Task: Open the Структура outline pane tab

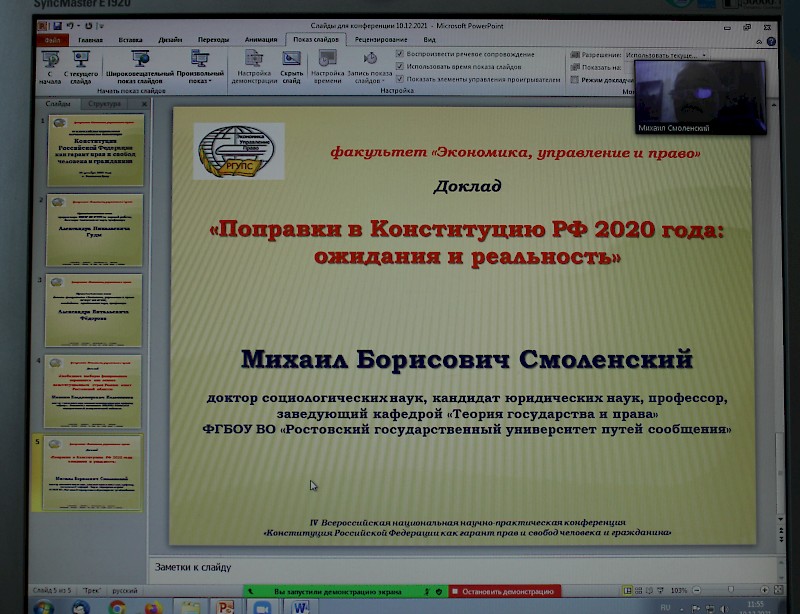Action: pyautogui.click(x=104, y=104)
